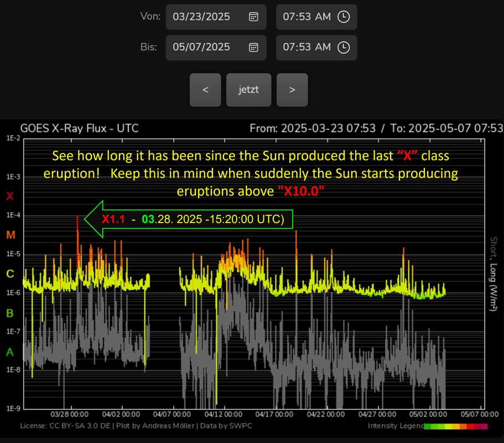Click the 04/22 00:00 time axis label
504x443 pixels.
(326, 414)
